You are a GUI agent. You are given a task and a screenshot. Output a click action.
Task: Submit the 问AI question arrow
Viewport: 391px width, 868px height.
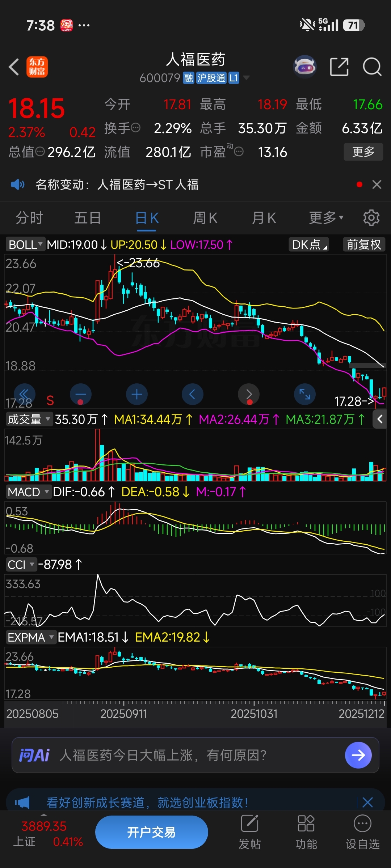(x=358, y=755)
